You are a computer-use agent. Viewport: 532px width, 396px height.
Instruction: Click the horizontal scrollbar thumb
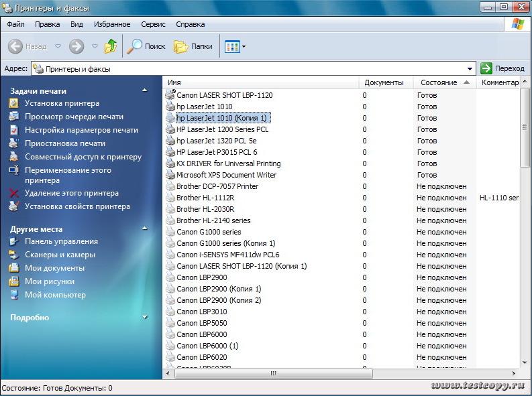point(274,373)
